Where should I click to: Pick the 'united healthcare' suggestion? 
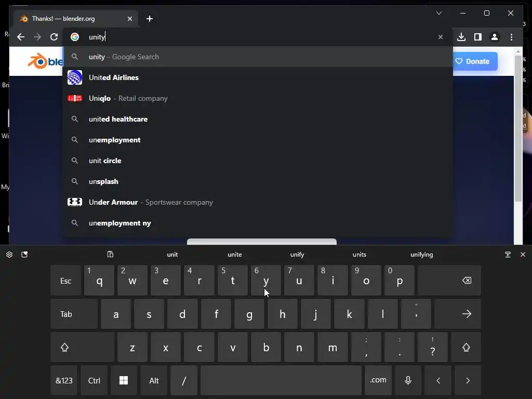(258, 119)
